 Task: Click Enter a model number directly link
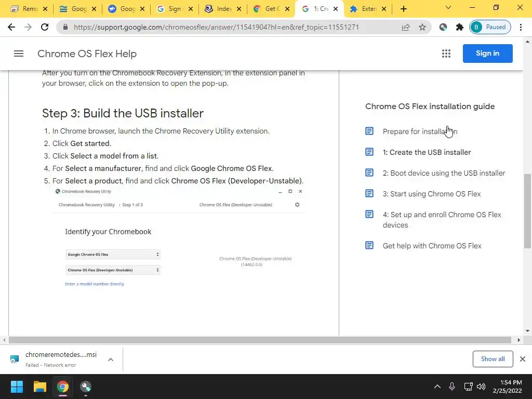(95, 284)
